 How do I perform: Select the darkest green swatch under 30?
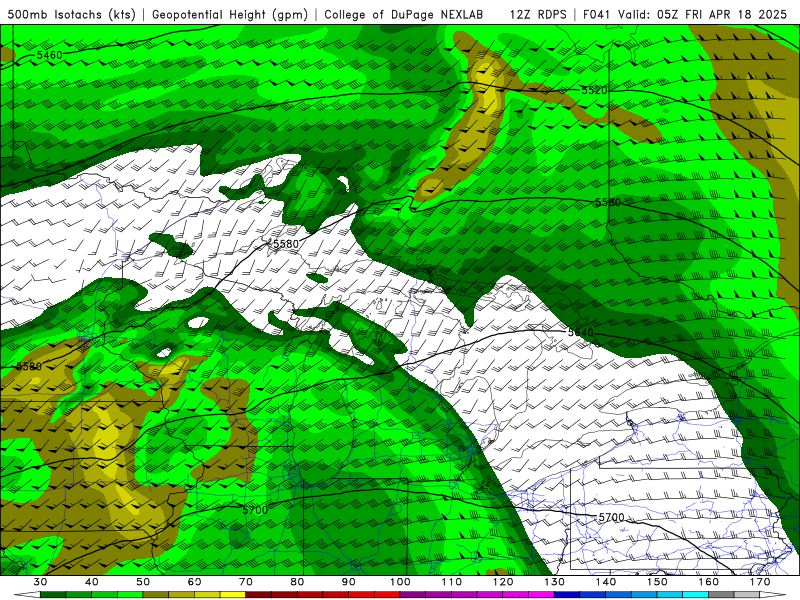(53, 595)
